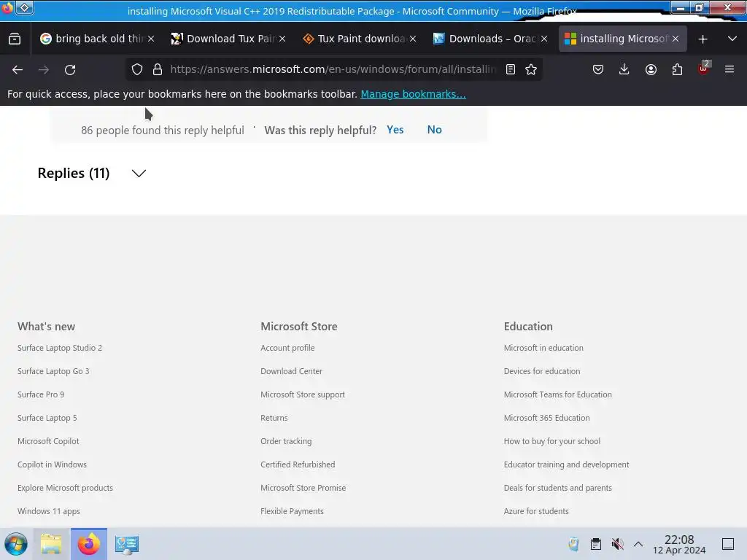Open the Firefox account icon
The width and height of the screenshot is (747, 560).
click(651, 69)
